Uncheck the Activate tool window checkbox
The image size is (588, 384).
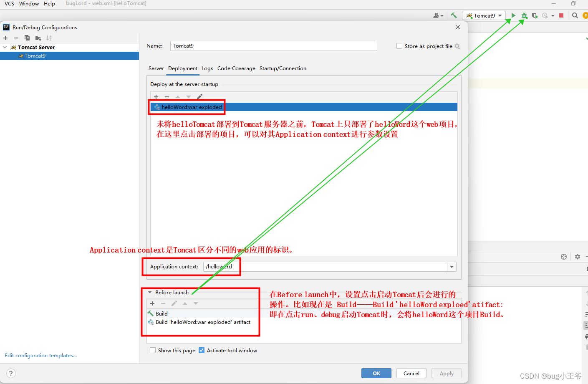[x=202, y=350]
